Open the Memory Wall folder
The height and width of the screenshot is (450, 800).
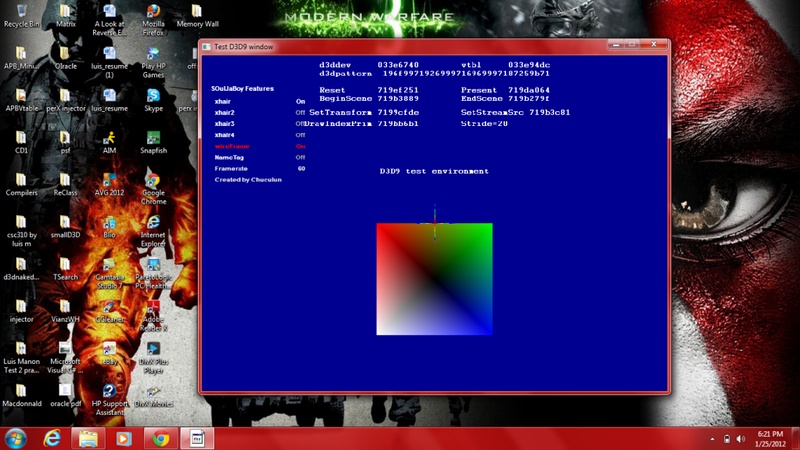(x=197, y=16)
